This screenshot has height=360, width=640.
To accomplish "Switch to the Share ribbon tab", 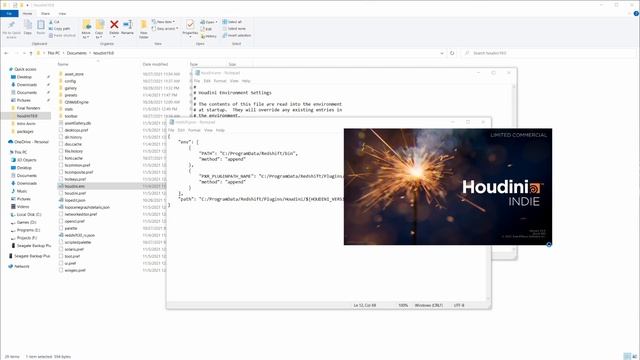I will (x=45, y=13).
